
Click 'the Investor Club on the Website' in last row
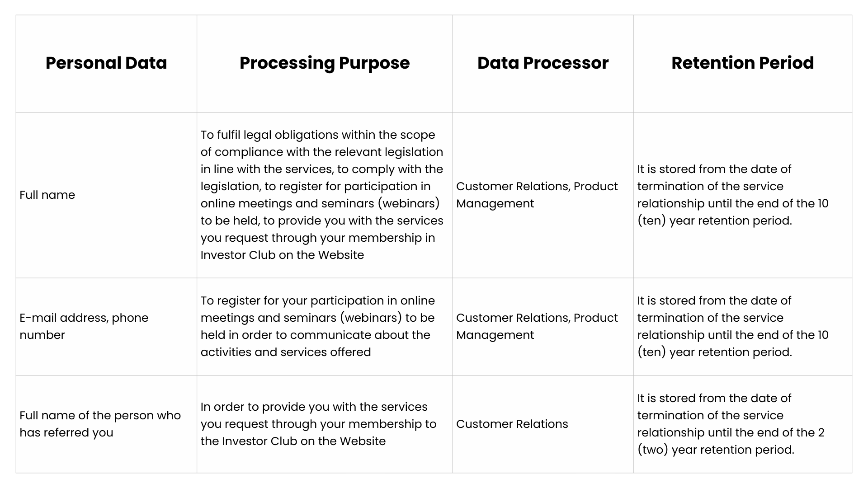[293, 441]
